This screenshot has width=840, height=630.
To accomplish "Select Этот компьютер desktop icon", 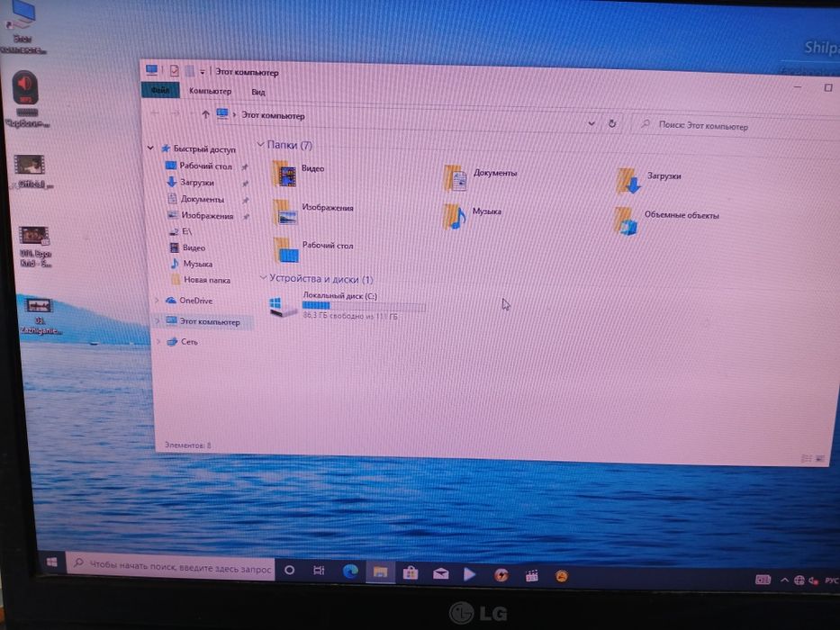I will [x=22, y=27].
